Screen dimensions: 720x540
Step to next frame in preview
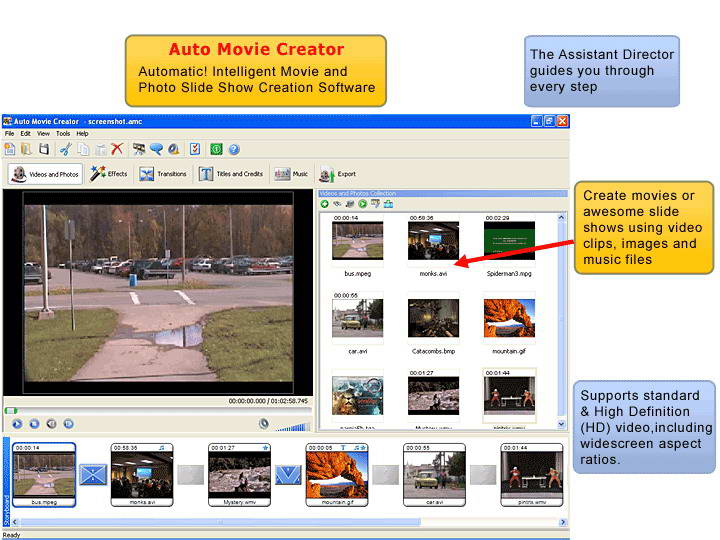click(68, 424)
